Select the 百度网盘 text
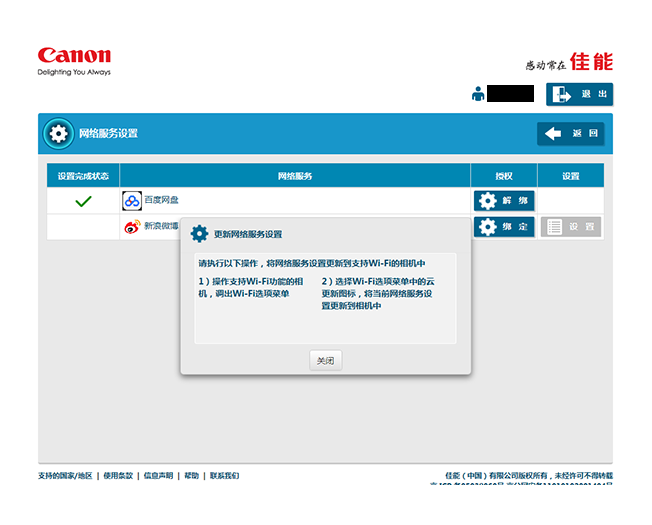Screen dimensions: 652x525 161,200
